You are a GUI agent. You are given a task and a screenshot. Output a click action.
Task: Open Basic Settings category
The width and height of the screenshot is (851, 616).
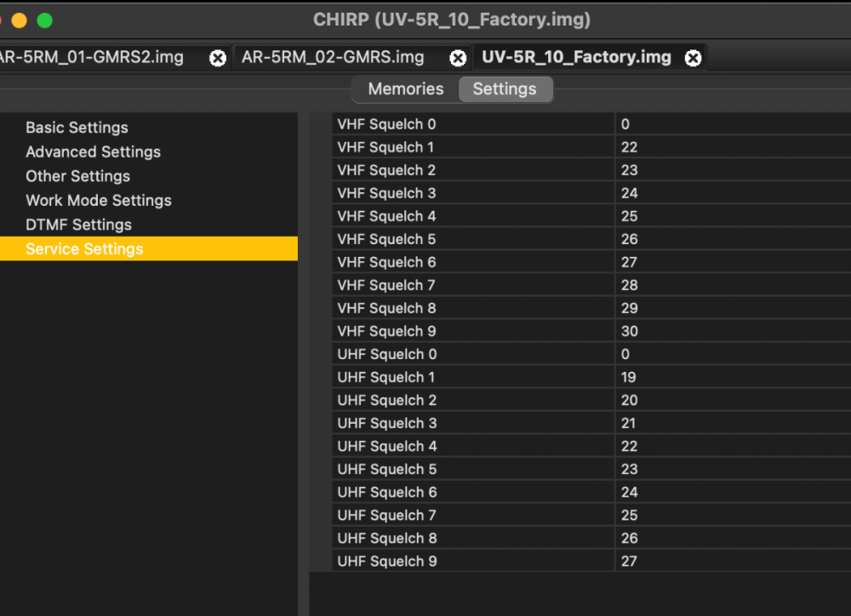77,128
